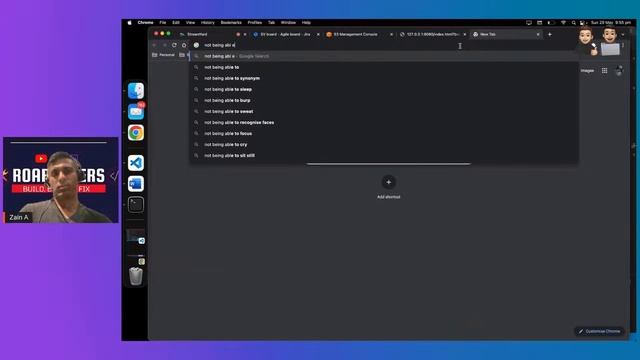This screenshot has height=360, width=640.
Task: Open the Edit menu
Action: tap(176, 23)
